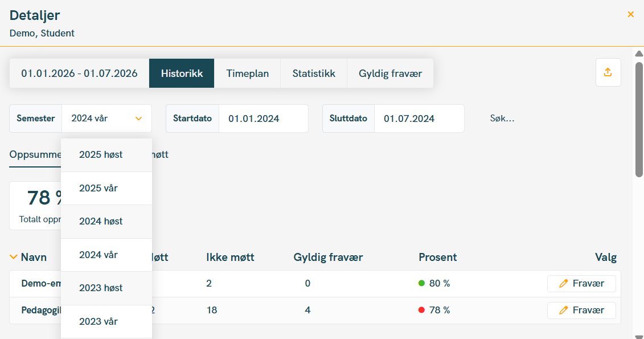
Task: Click the orange export upload icon
Action: (x=608, y=72)
